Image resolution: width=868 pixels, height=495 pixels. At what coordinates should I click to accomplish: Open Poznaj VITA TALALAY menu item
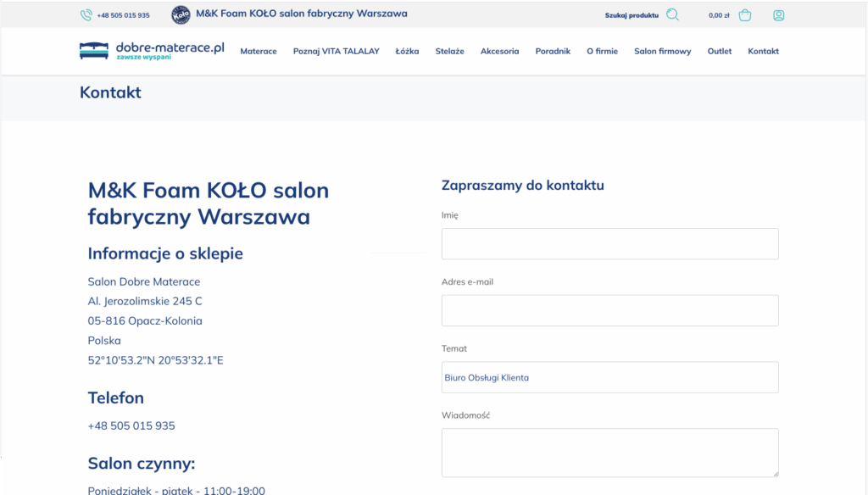tap(336, 51)
